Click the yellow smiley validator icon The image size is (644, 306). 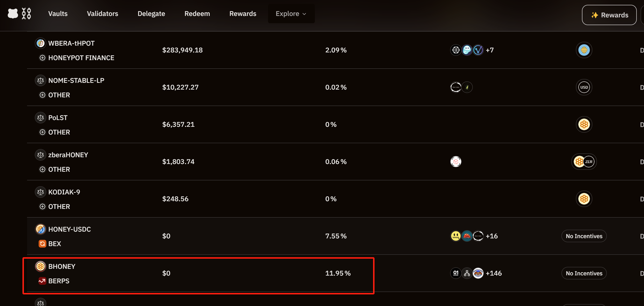455,236
